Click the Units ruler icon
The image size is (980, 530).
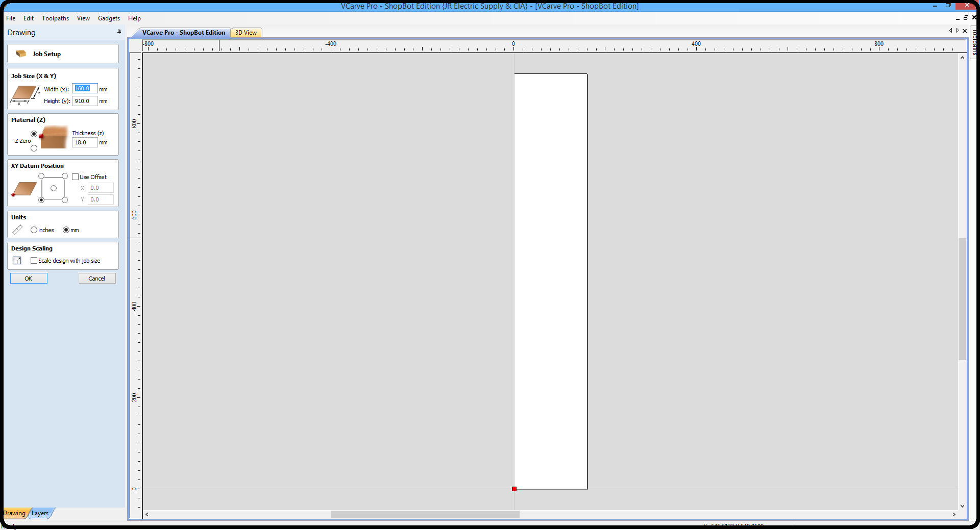pyautogui.click(x=17, y=230)
